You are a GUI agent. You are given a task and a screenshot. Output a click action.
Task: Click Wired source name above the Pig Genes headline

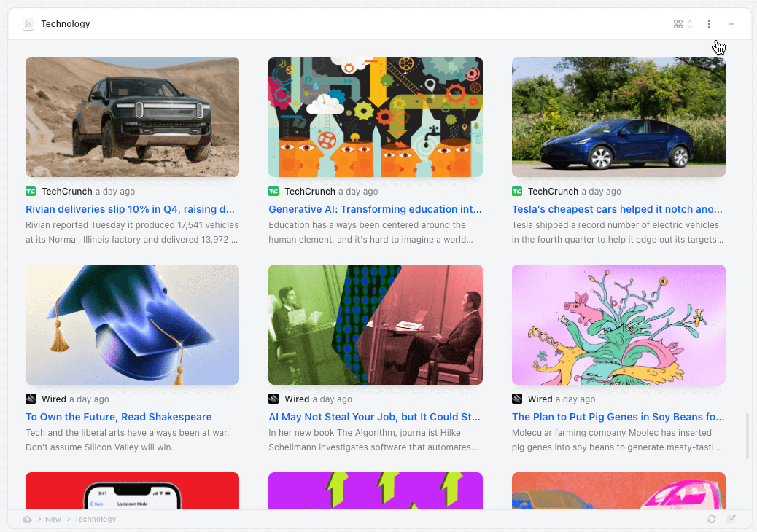click(540, 399)
